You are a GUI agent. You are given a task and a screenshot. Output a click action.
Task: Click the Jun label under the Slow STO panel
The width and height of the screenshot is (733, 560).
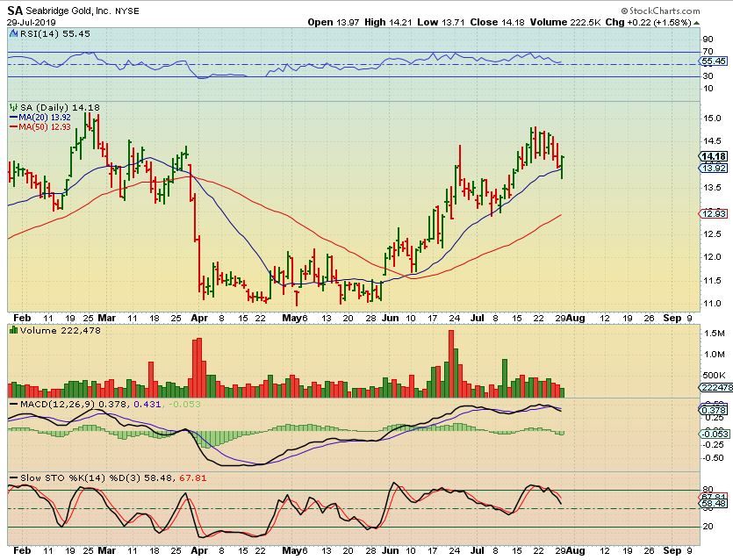click(390, 550)
